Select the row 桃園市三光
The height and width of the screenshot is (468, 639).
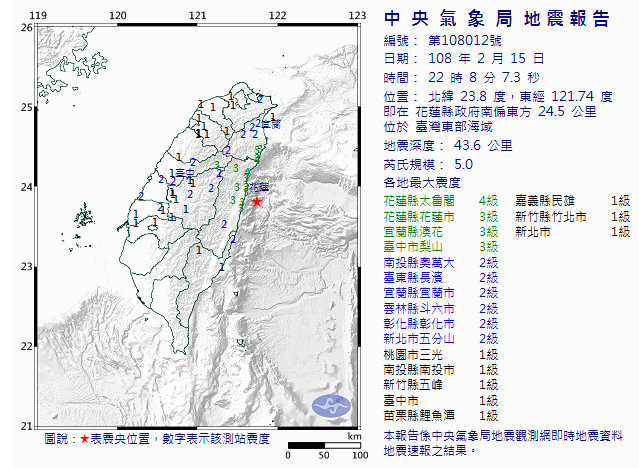coord(441,355)
